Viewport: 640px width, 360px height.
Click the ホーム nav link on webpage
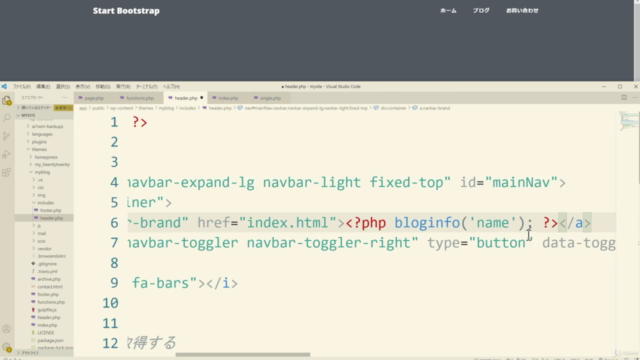tap(448, 11)
